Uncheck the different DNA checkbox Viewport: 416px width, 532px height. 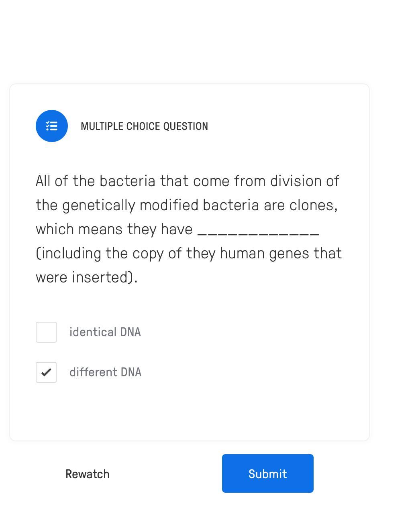(46, 372)
